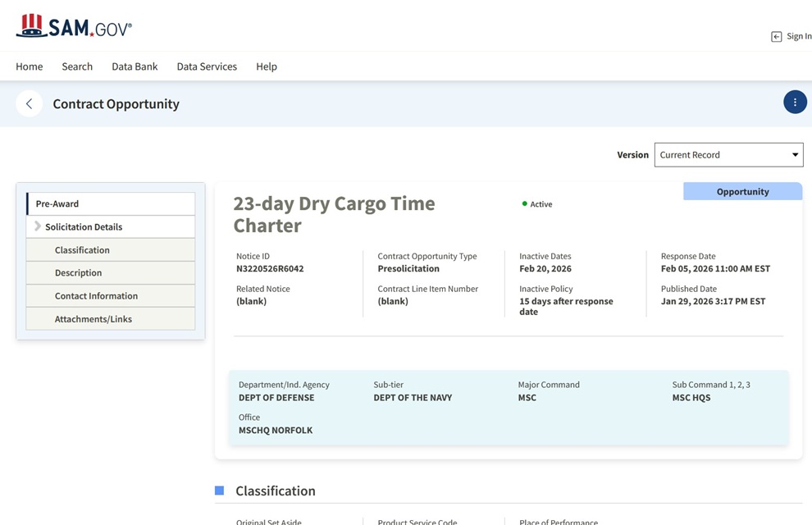The image size is (812, 525).
Task: Open the three-dot actions menu
Action: coord(794,103)
